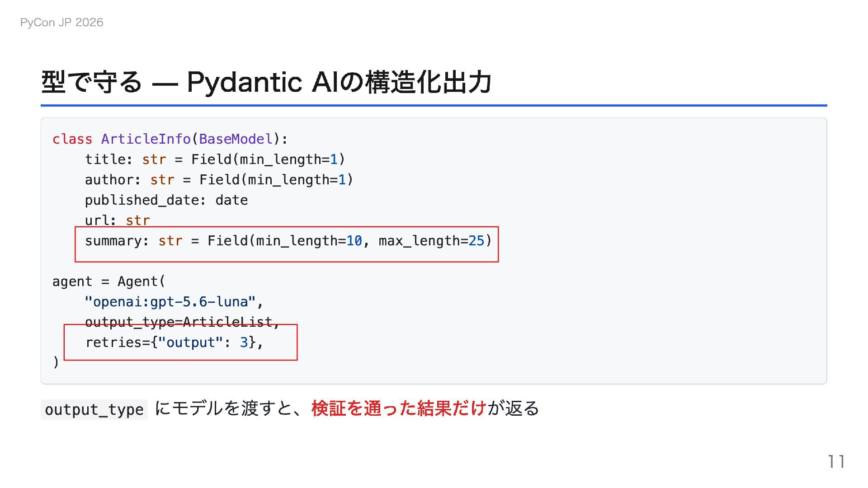The image size is (868, 488).
Task: Click the blue underline beneath the title
Action: pyautogui.click(x=434, y=105)
